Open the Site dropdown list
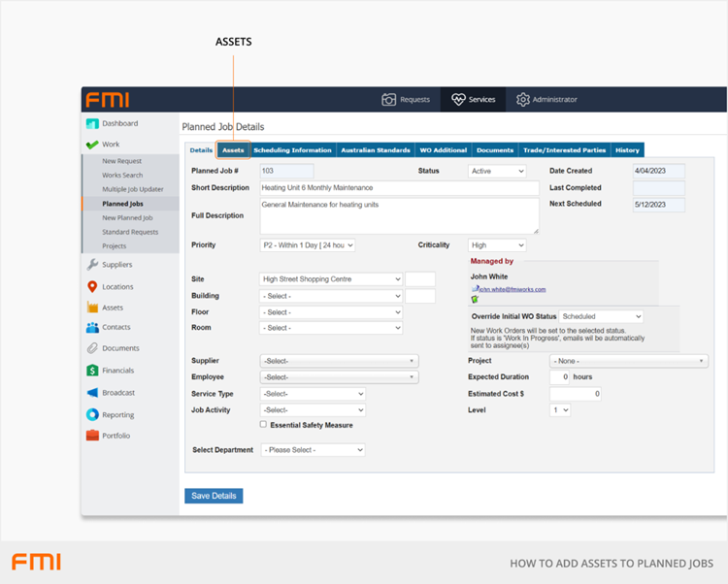 point(331,279)
